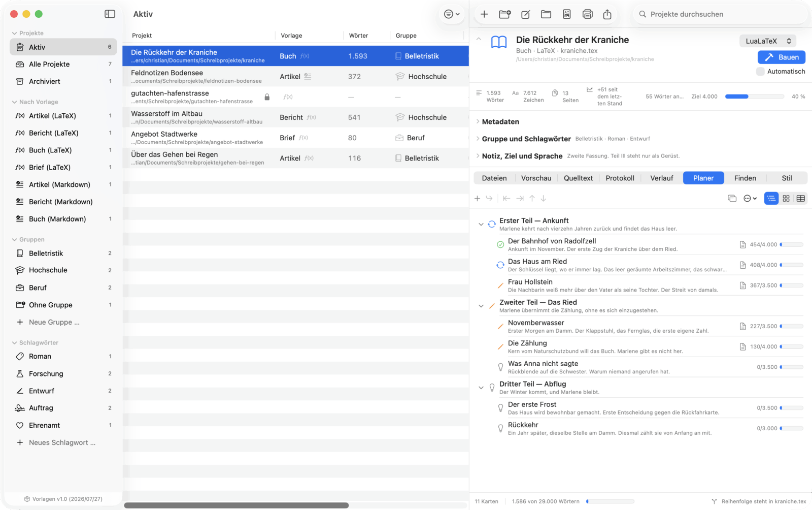Open the Stil tab
The width and height of the screenshot is (812, 510).
pyautogui.click(x=787, y=178)
